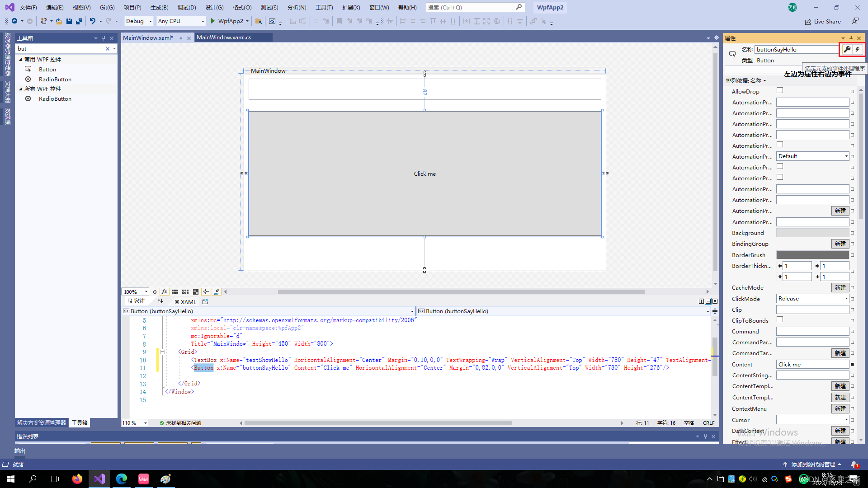The width and height of the screenshot is (868, 488).
Task: Click the Content value field
Action: 812,365
